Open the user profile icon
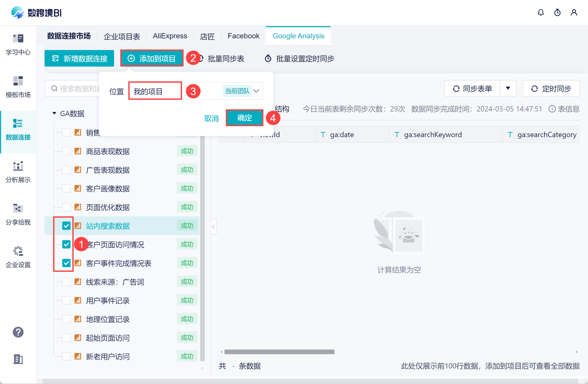This screenshot has height=384, width=588. point(574,13)
